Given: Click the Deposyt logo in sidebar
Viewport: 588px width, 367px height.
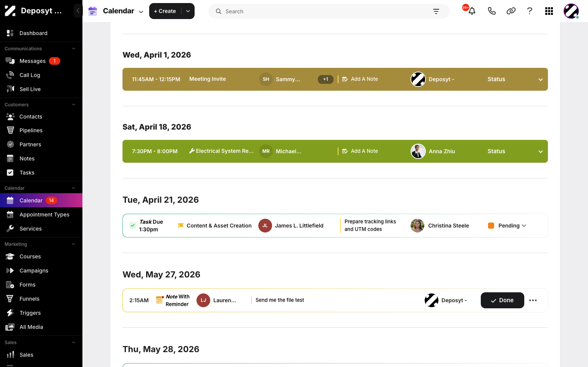Looking at the screenshot, I should [10, 11].
